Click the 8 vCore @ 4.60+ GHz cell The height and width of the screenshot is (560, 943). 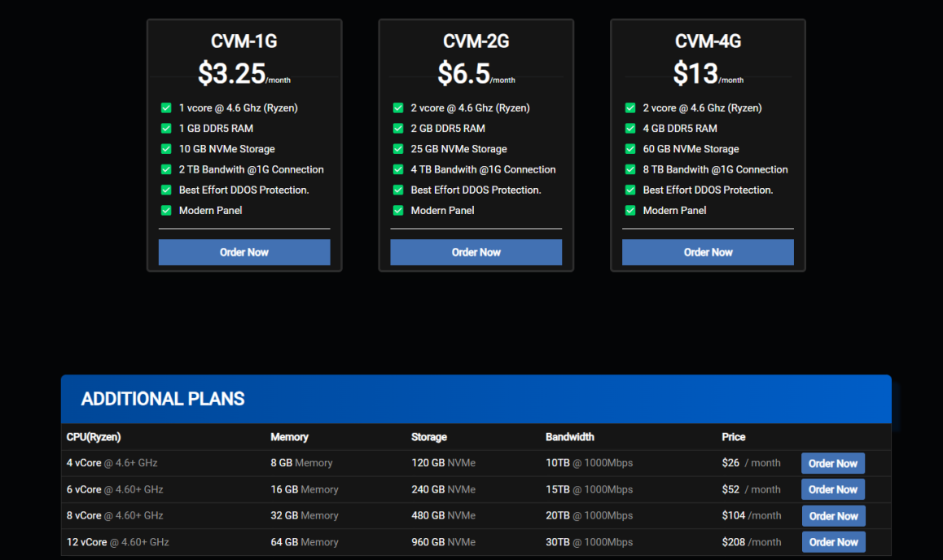click(115, 515)
